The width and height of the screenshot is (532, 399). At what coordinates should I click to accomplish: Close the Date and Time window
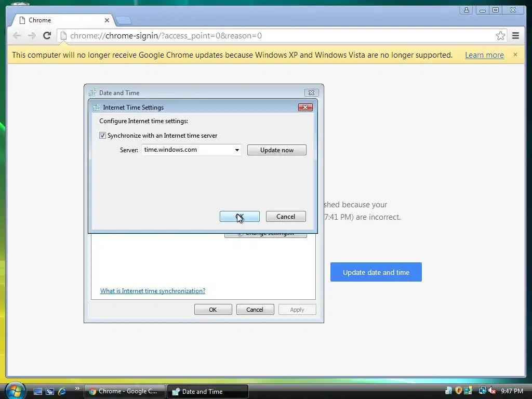pyautogui.click(x=311, y=92)
